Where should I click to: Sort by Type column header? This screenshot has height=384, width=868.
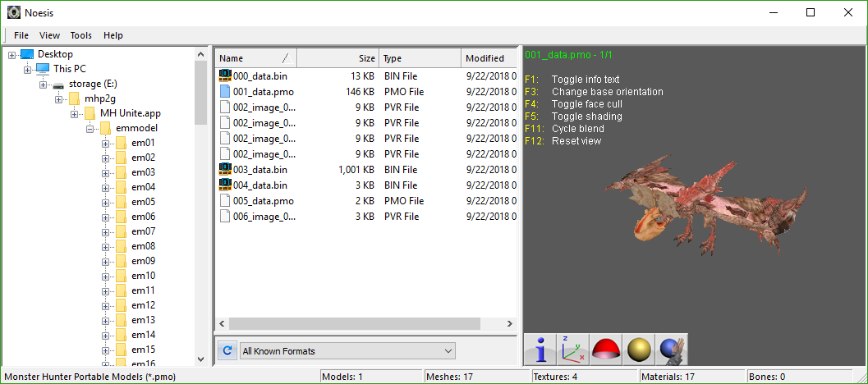pyautogui.click(x=420, y=58)
